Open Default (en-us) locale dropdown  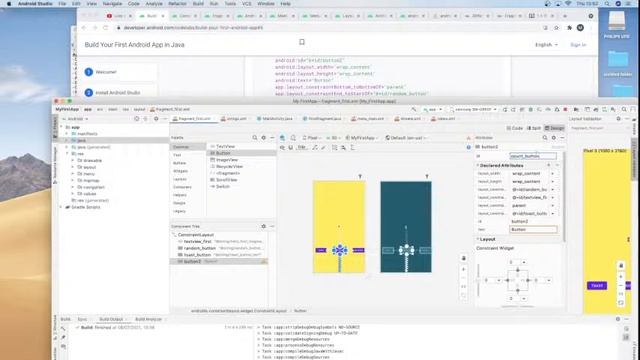coord(406,138)
